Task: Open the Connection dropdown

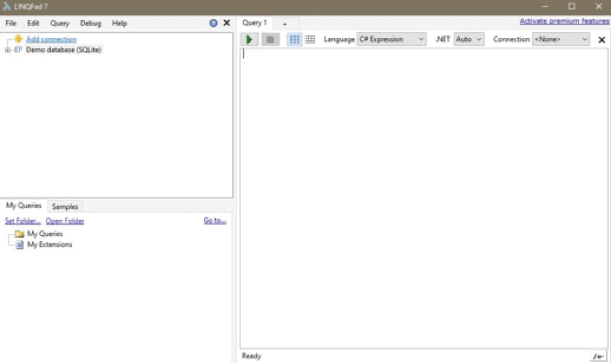Action: click(561, 39)
